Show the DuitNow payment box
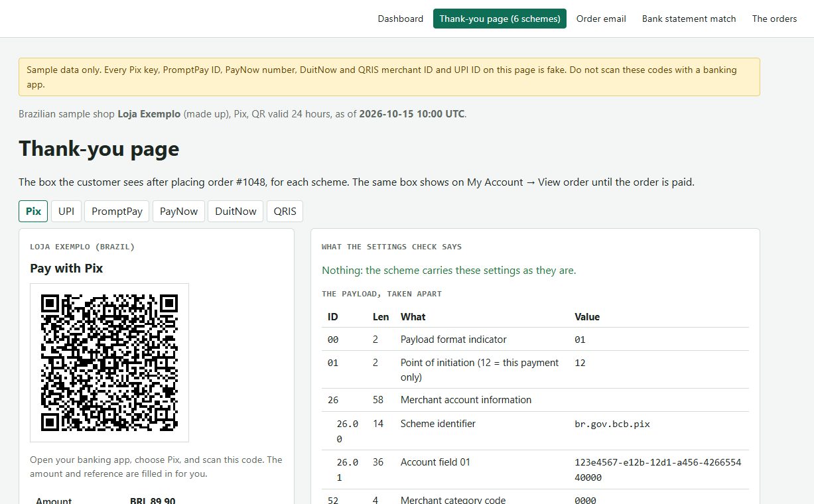814x504 pixels. (236, 212)
